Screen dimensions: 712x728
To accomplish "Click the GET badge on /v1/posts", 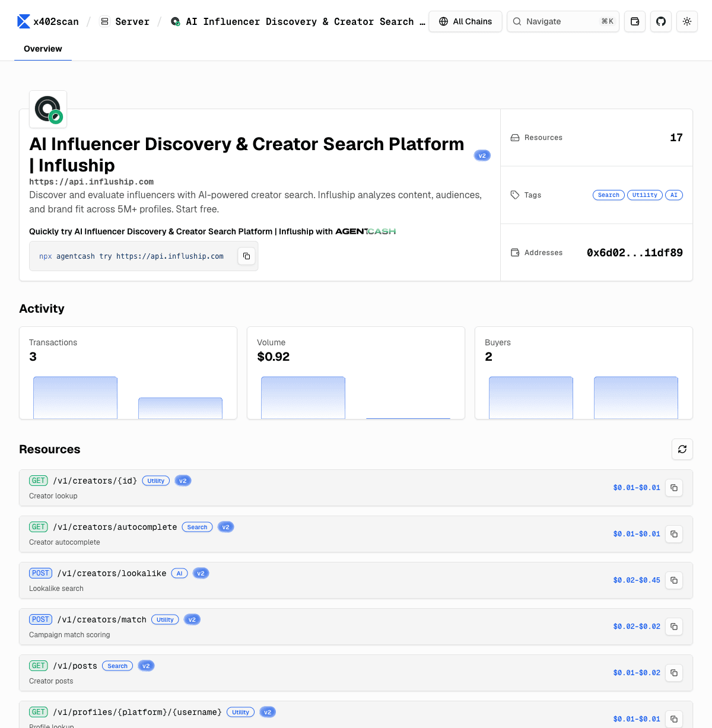I will click(39, 666).
